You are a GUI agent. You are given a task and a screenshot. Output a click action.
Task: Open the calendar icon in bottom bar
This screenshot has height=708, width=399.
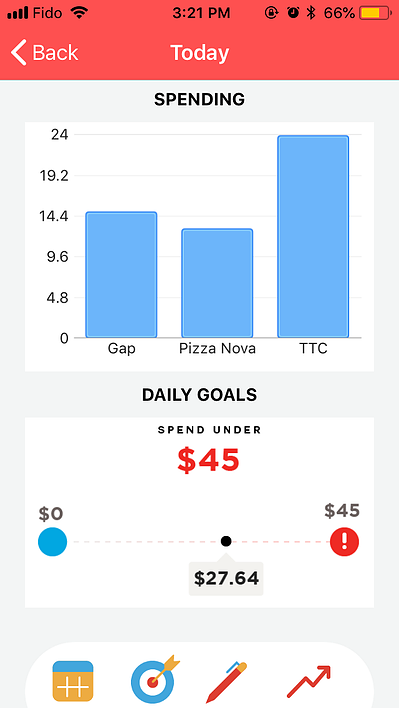(73, 680)
